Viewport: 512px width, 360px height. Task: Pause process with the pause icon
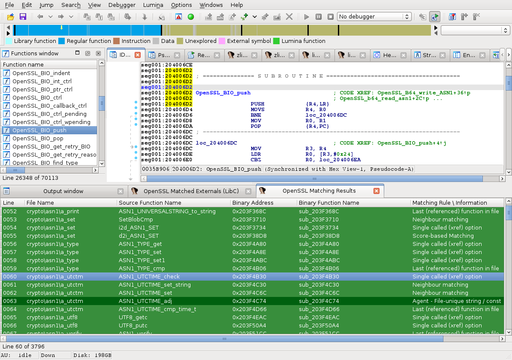pyautogui.click(x=318, y=17)
